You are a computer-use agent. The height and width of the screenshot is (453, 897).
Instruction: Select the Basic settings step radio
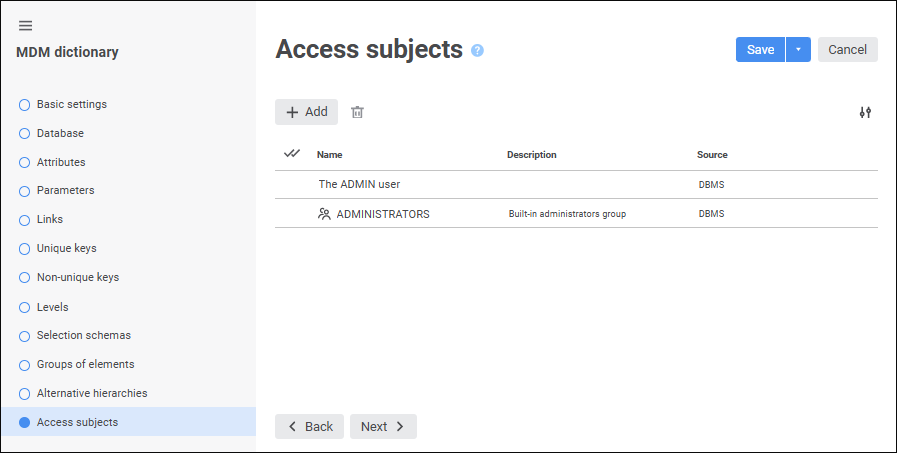pyautogui.click(x=25, y=105)
